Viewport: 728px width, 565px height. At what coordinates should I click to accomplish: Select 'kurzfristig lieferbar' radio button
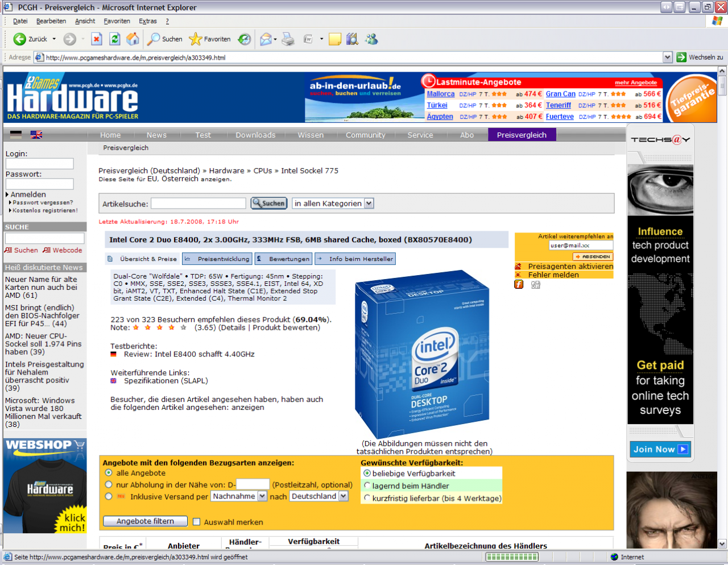click(367, 498)
